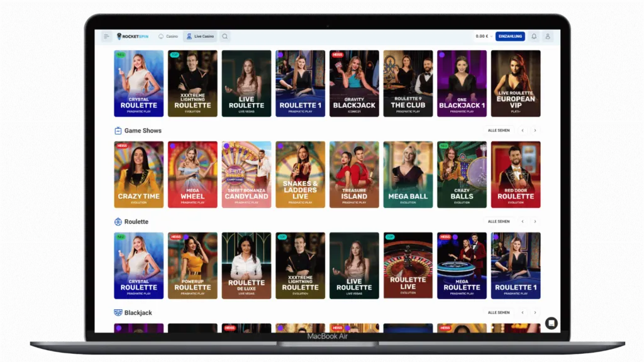644x362 pixels.
Task: Switch to the Casino tab
Action: pyautogui.click(x=169, y=36)
